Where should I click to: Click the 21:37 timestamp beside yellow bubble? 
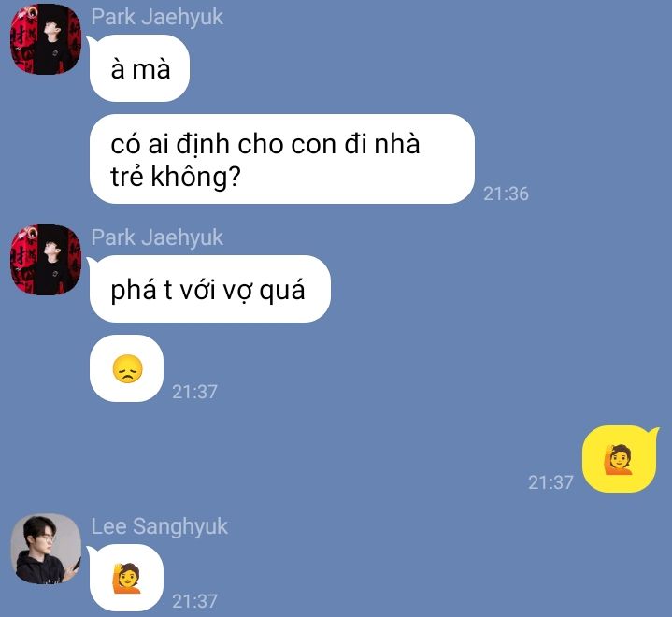tap(550, 482)
